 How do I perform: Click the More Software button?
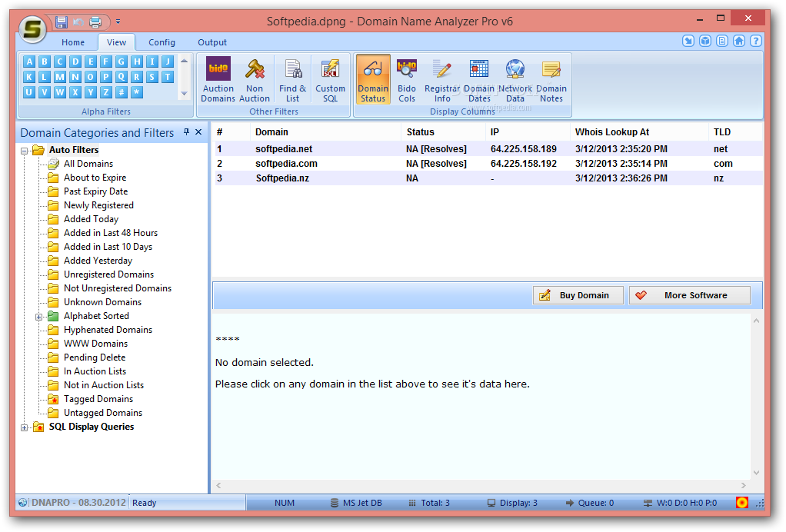(690, 295)
